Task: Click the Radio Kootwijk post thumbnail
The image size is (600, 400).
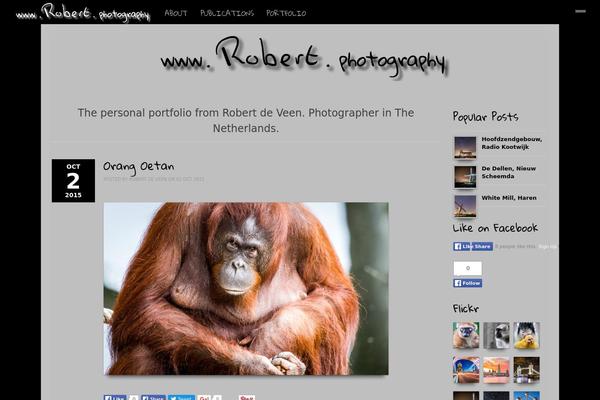Action: (x=465, y=147)
